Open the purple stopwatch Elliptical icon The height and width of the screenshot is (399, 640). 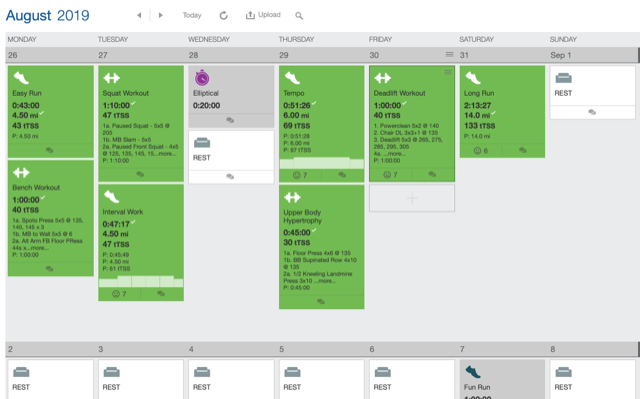202,78
